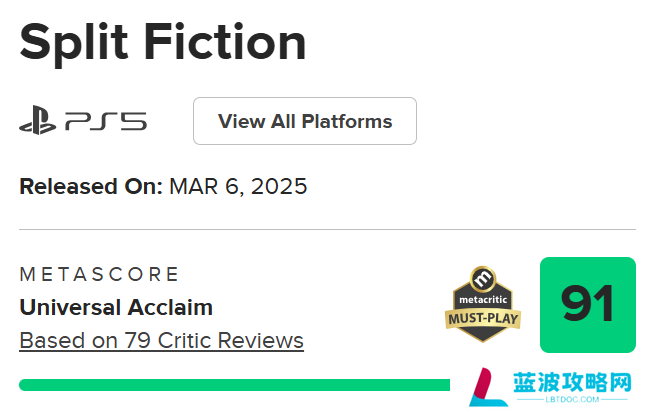Click the metacritic text on badge
Image resolution: width=650 pixels, height=412 pixels.
coord(483,299)
